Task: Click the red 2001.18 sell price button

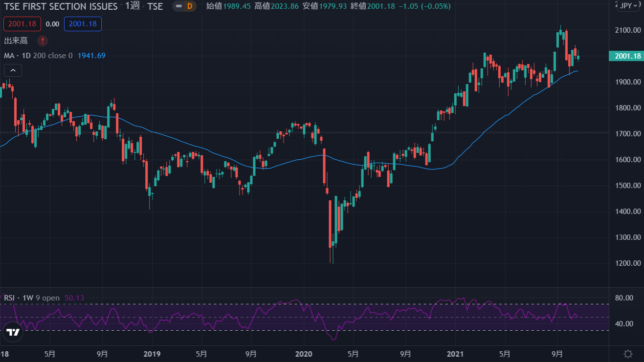Action: pos(22,23)
